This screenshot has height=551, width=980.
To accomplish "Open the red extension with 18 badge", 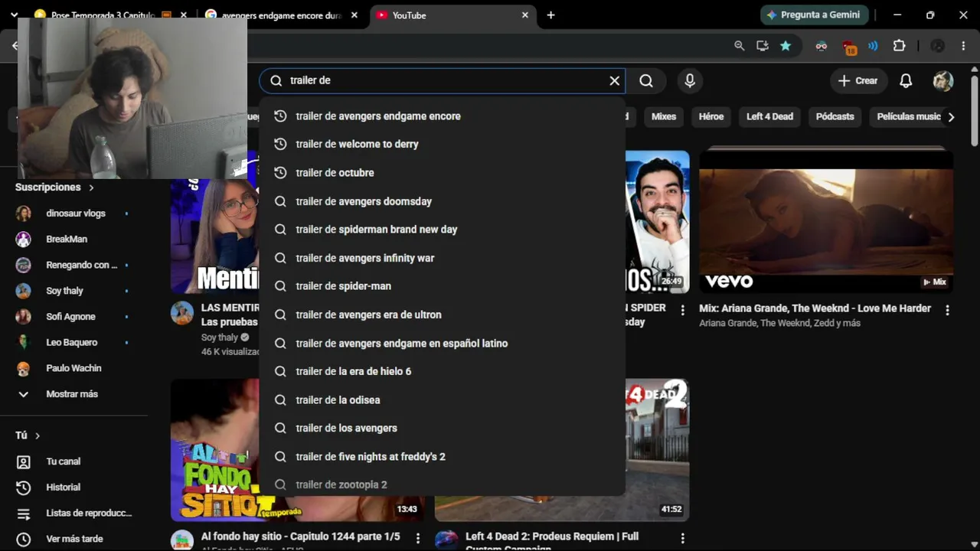I will tap(849, 47).
